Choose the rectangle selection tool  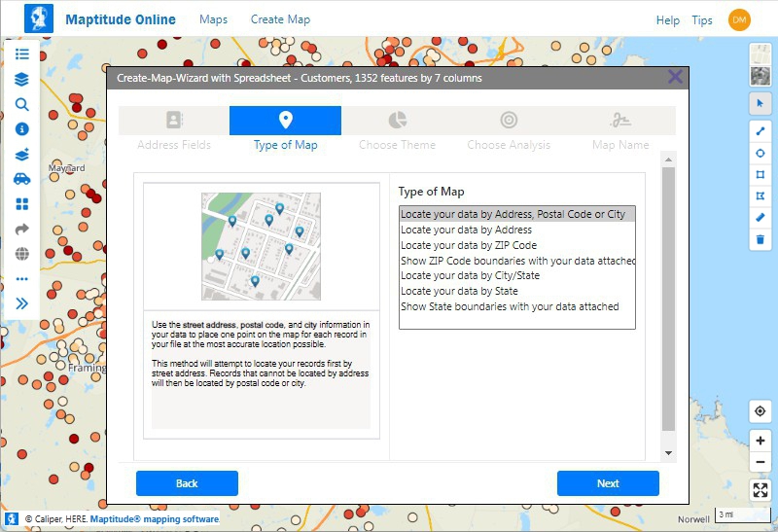tap(760, 174)
